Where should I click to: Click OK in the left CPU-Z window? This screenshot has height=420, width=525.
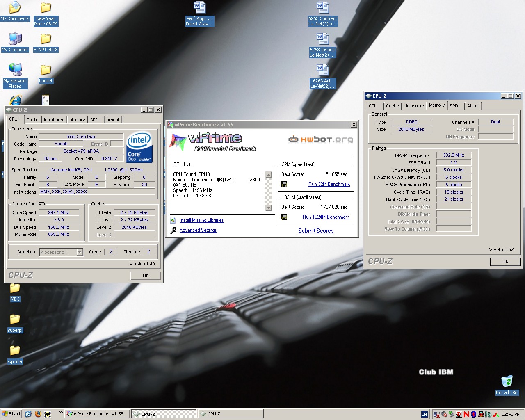point(146,276)
